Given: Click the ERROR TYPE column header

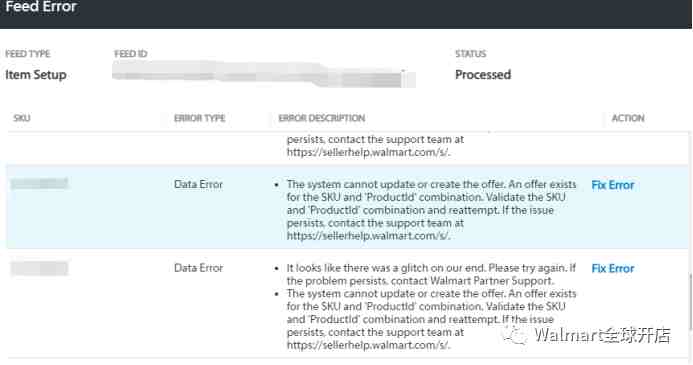Looking at the screenshot, I should tap(200, 118).
